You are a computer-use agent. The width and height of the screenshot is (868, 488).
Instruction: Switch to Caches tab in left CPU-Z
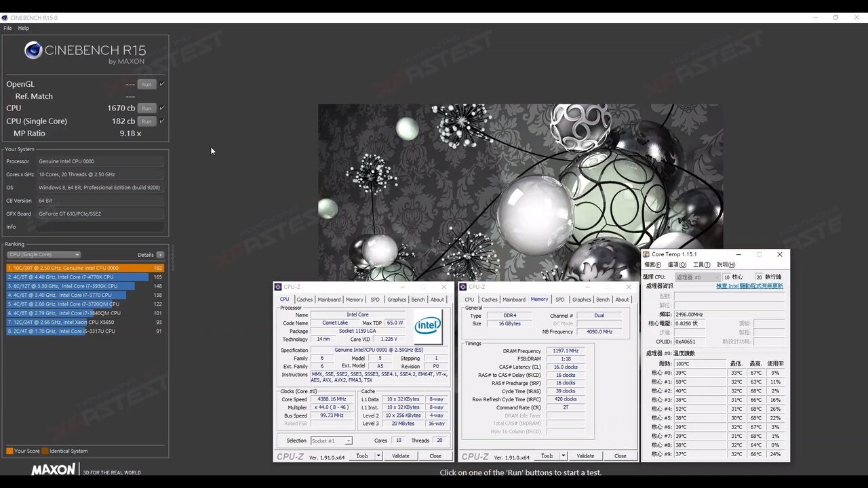coord(304,300)
